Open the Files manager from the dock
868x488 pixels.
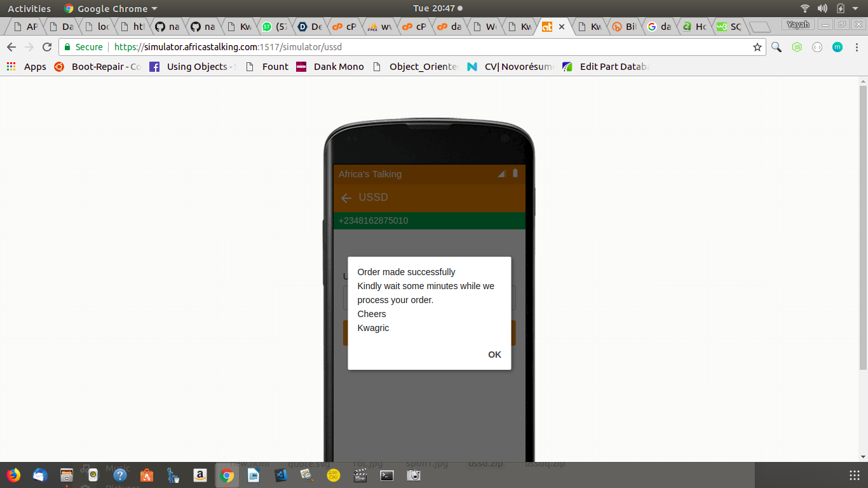pos(67,475)
